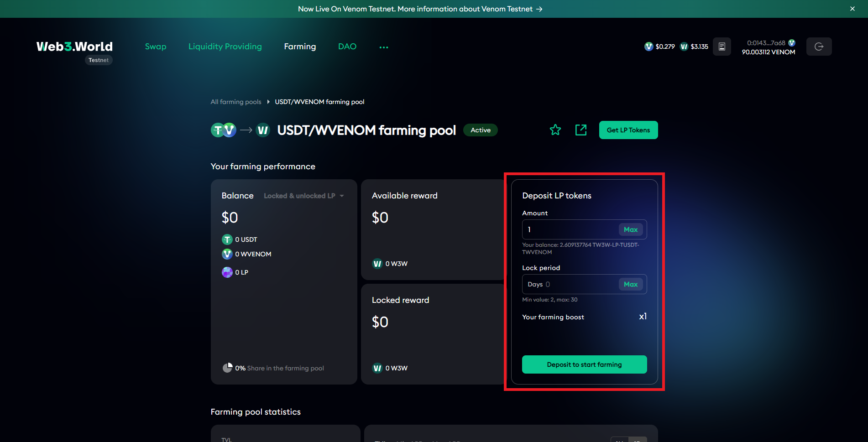Click the pie chart share icon
868x442 pixels.
click(227, 368)
